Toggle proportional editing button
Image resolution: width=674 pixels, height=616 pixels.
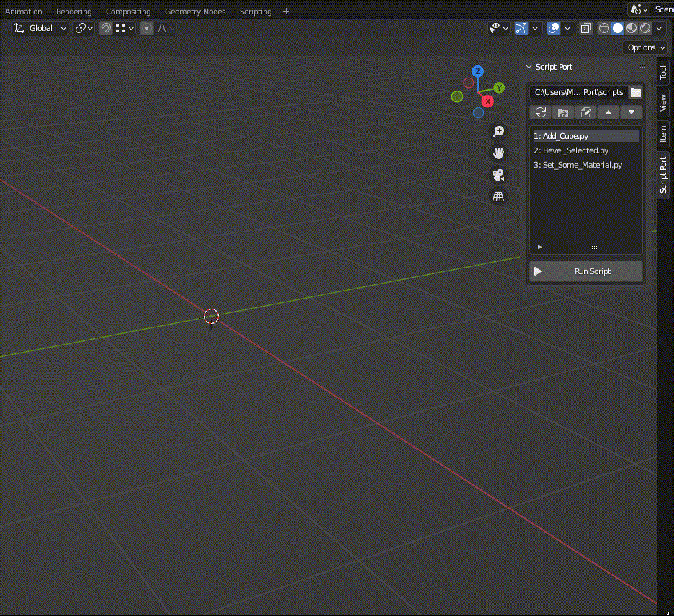tap(147, 28)
